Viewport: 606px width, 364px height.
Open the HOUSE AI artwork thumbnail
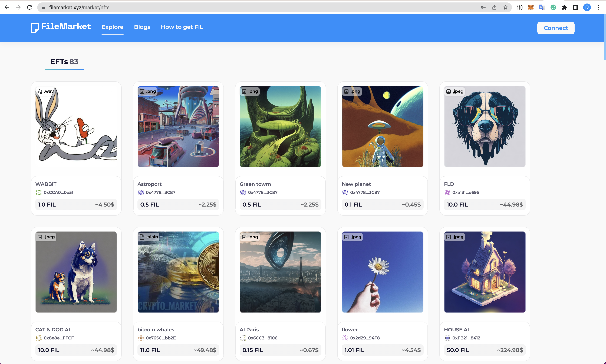485,272
